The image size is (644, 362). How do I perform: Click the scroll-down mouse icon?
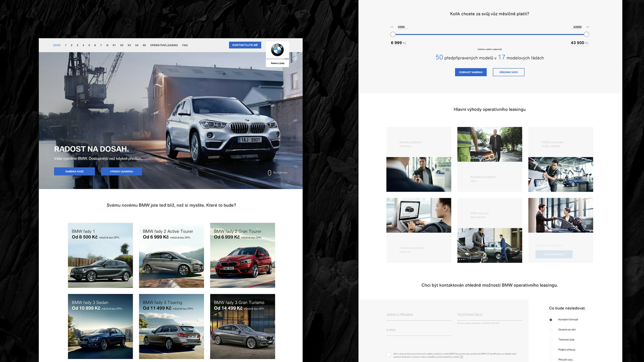pos(269,173)
